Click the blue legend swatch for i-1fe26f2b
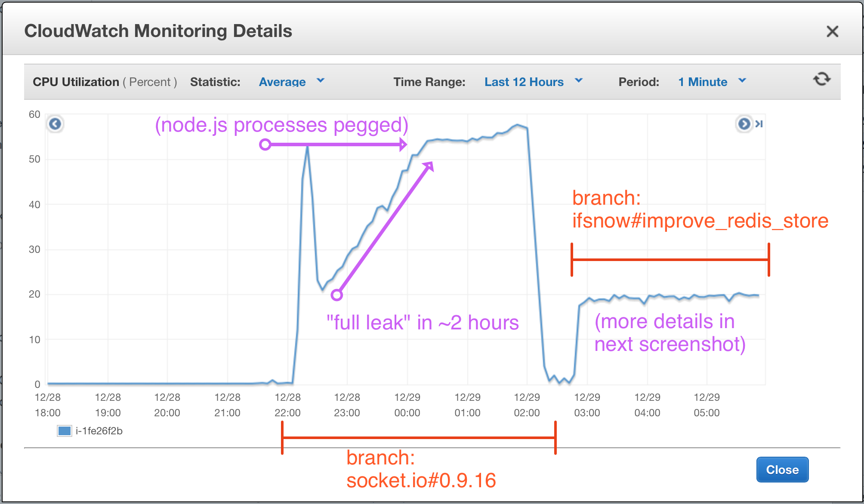The height and width of the screenshot is (504, 864). pyautogui.click(x=65, y=431)
